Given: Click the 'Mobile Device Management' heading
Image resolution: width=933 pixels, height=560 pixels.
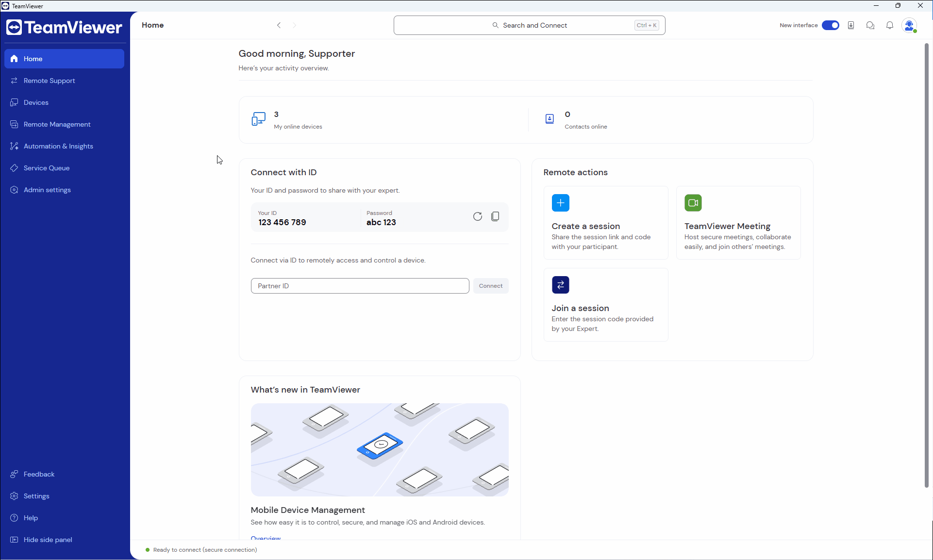Looking at the screenshot, I should (x=308, y=510).
